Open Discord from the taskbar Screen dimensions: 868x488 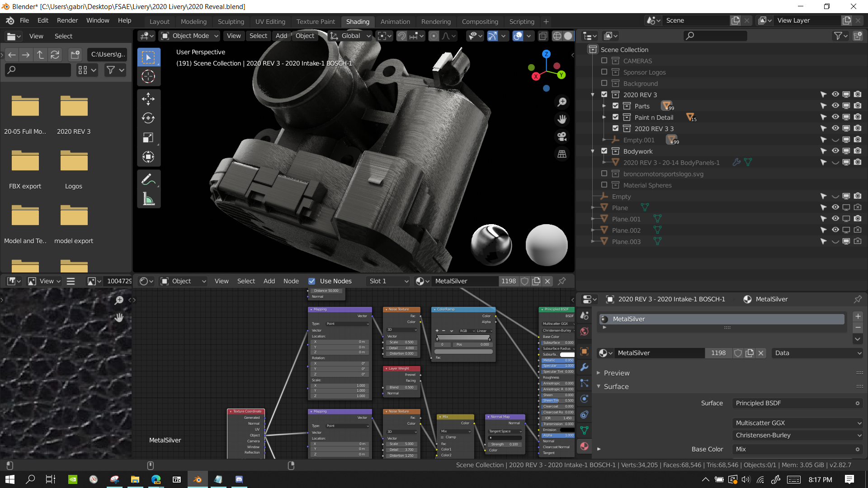(239, 479)
